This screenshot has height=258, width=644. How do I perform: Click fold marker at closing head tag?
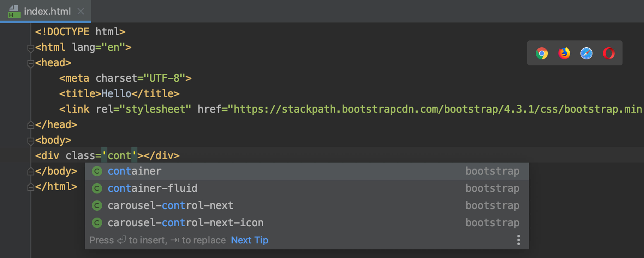tap(30, 125)
